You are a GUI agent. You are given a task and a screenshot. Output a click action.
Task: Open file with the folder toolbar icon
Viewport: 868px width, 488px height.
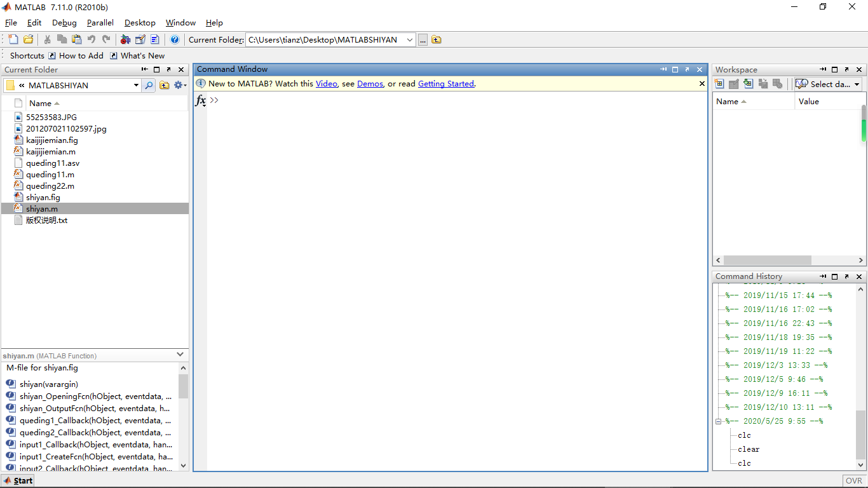(29, 39)
